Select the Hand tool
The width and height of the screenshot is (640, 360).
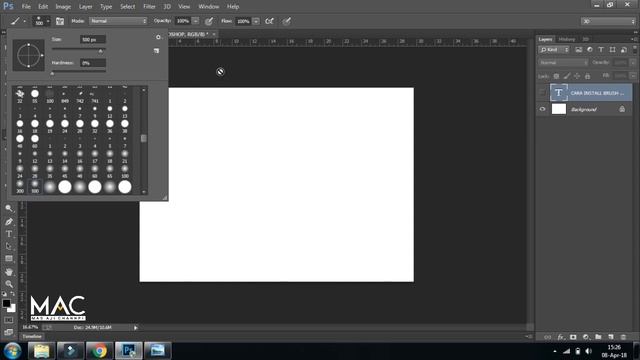[9, 271]
